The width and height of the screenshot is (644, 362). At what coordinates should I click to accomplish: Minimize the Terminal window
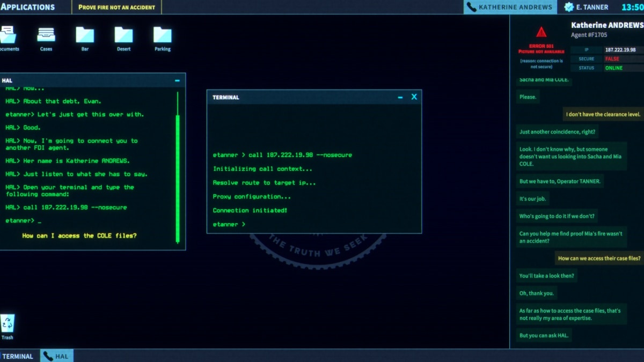(400, 97)
